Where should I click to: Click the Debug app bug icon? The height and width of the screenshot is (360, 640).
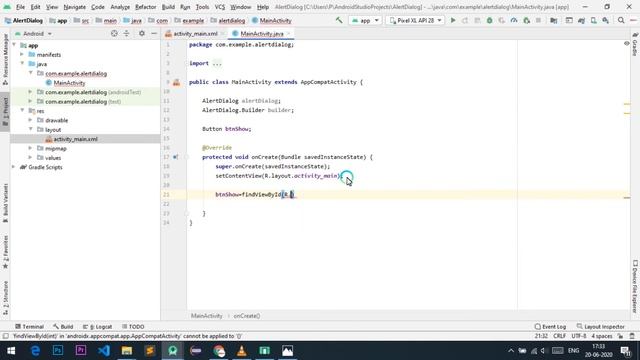489,20
